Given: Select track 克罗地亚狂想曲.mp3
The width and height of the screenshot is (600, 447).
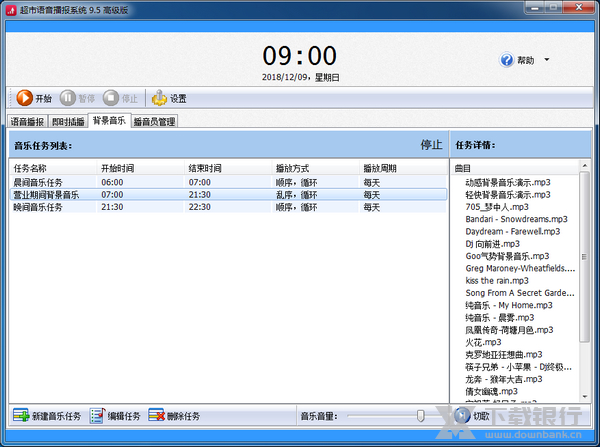Looking at the screenshot, I should point(504,354).
